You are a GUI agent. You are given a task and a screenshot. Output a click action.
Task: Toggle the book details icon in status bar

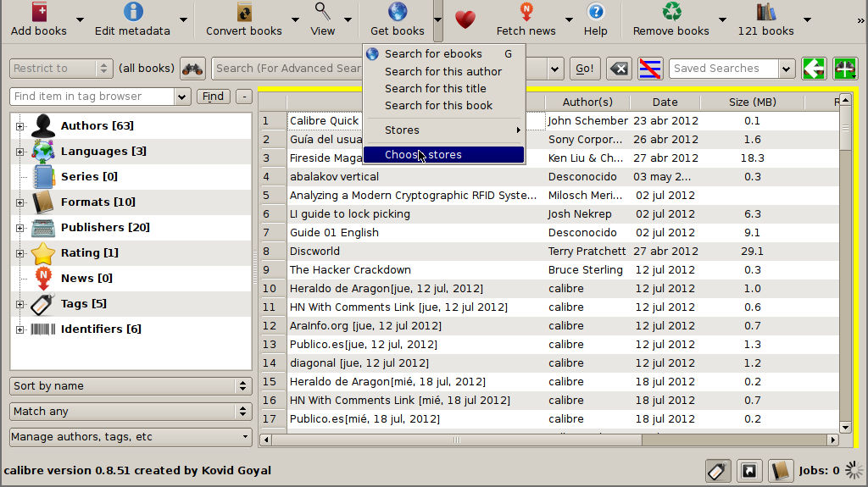781,471
